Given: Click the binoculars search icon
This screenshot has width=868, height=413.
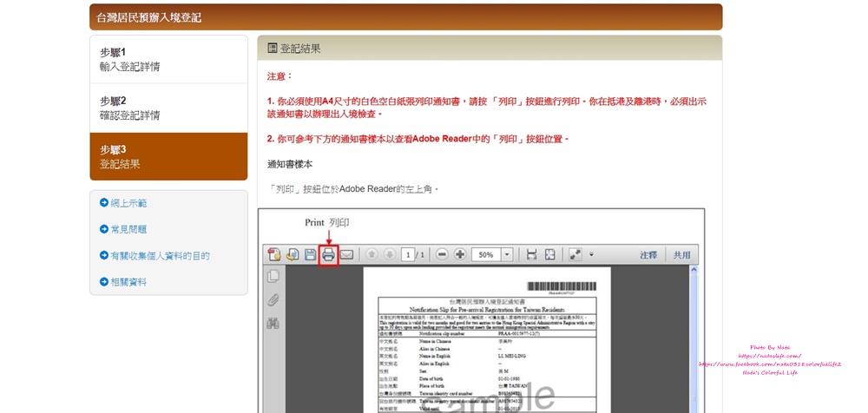Looking at the screenshot, I should pos(273,324).
